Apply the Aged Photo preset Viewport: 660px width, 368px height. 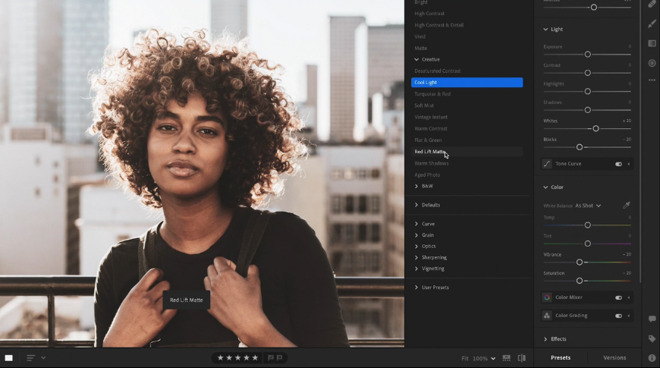pyautogui.click(x=427, y=175)
